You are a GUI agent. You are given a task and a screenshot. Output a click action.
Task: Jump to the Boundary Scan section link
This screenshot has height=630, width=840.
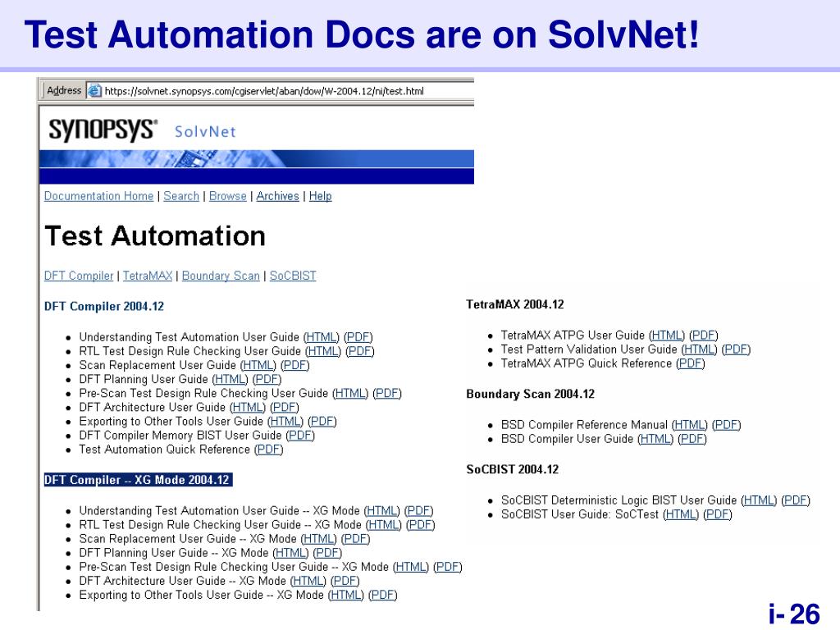[221, 276]
